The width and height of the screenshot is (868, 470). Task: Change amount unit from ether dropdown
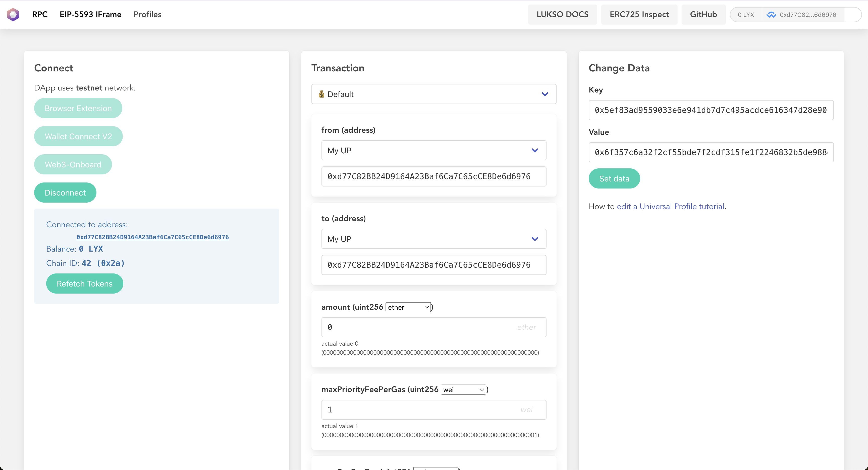[408, 307]
